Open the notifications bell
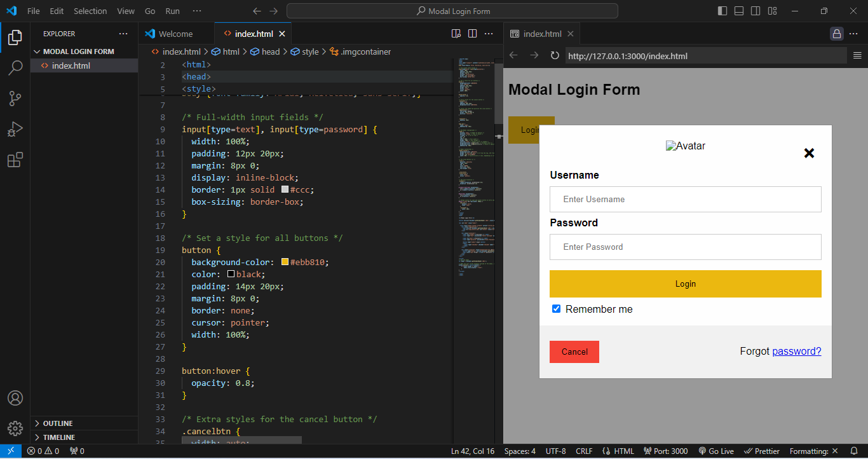 854,451
